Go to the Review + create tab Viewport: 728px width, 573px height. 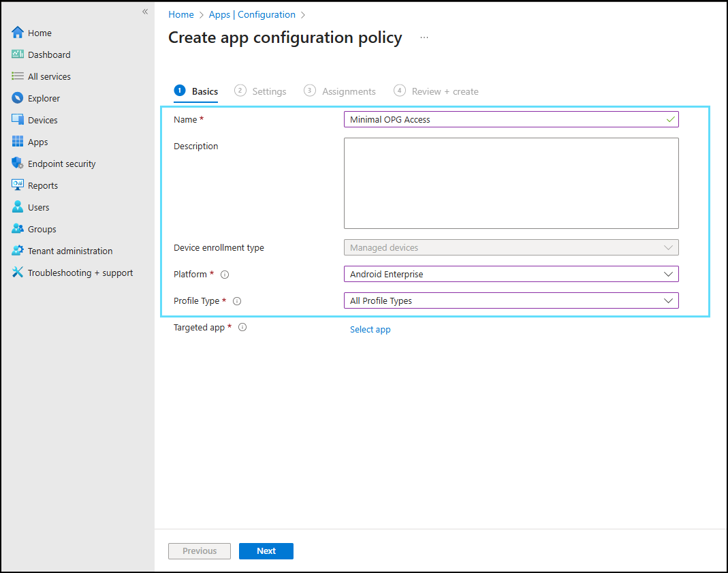coord(436,91)
